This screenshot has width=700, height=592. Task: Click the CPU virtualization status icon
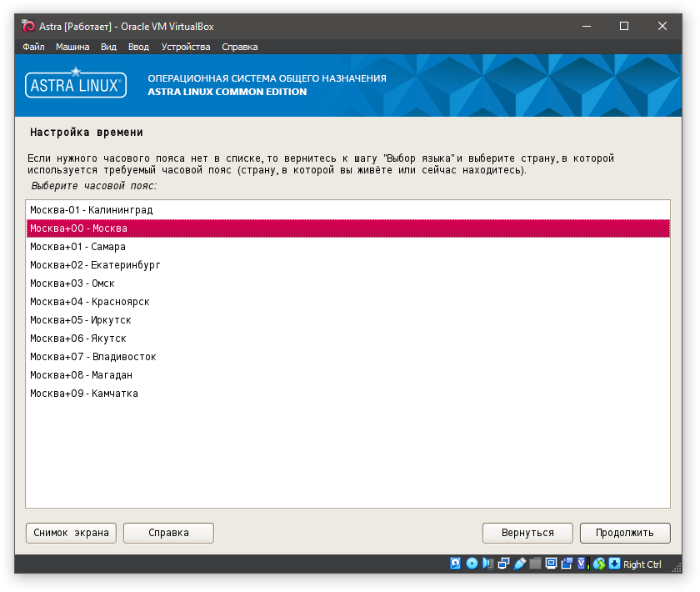[x=583, y=564]
